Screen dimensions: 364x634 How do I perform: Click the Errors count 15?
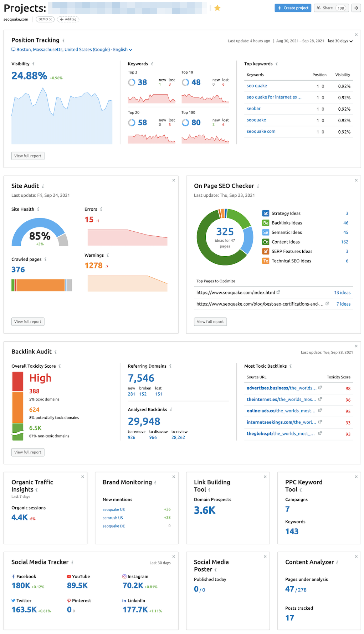coord(89,220)
